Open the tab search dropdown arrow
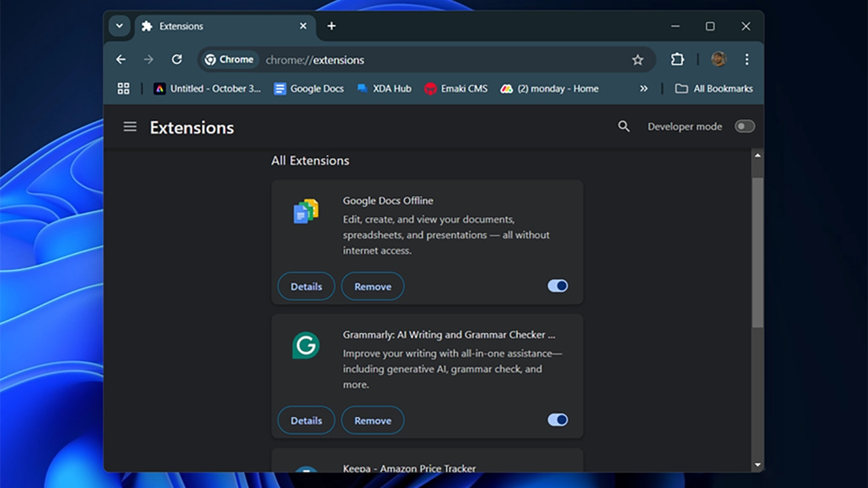The height and width of the screenshot is (488, 868). pyautogui.click(x=119, y=26)
